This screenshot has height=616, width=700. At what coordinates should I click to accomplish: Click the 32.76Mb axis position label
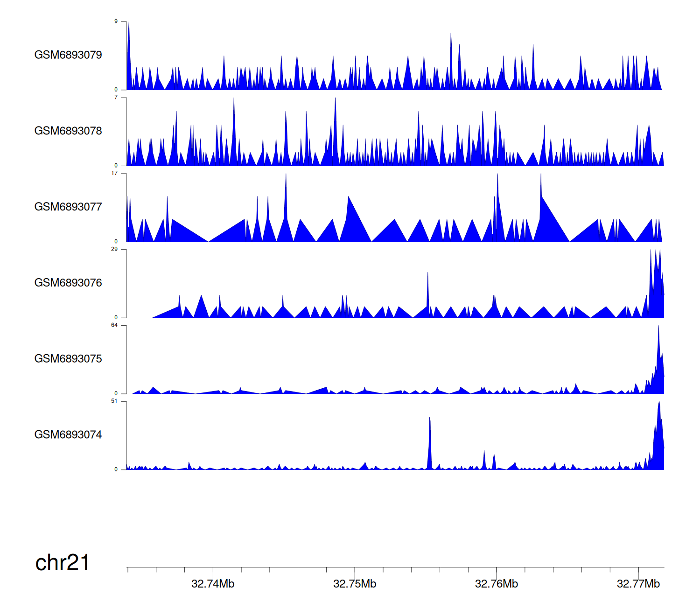[x=497, y=584]
